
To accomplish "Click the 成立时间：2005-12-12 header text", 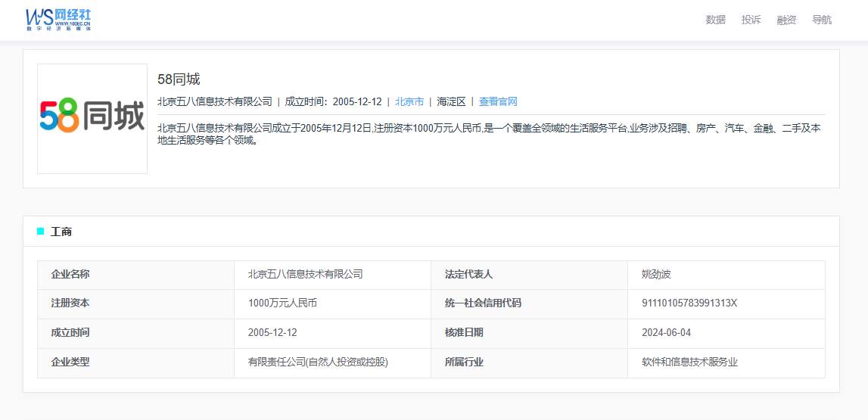I will click(x=333, y=102).
